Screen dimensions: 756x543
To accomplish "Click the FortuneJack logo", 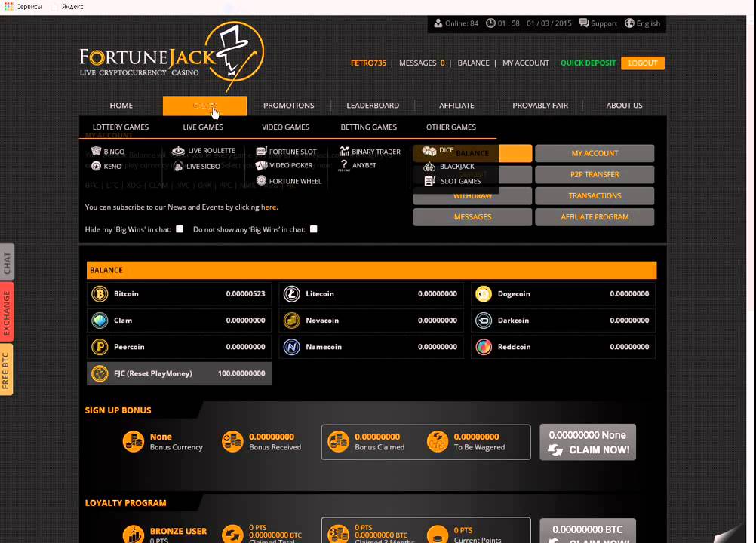I will point(171,57).
